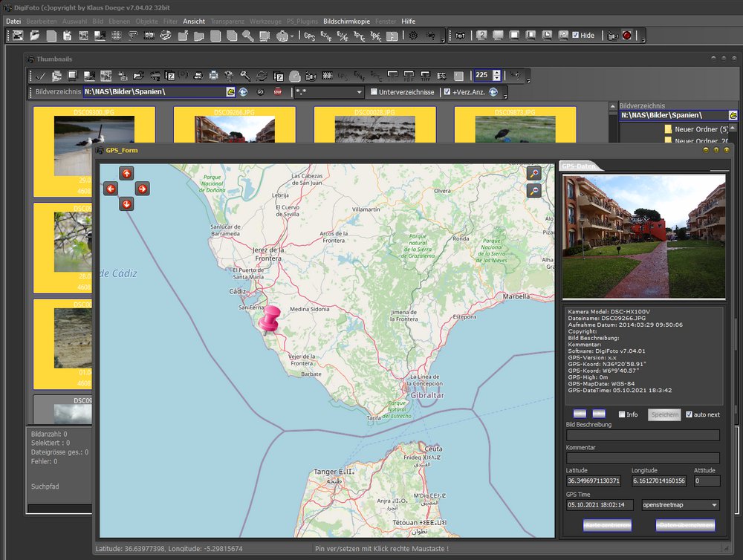The width and height of the screenshot is (743, 560).
Task: Pan the map right with the arrow
Action: point(142,189)
